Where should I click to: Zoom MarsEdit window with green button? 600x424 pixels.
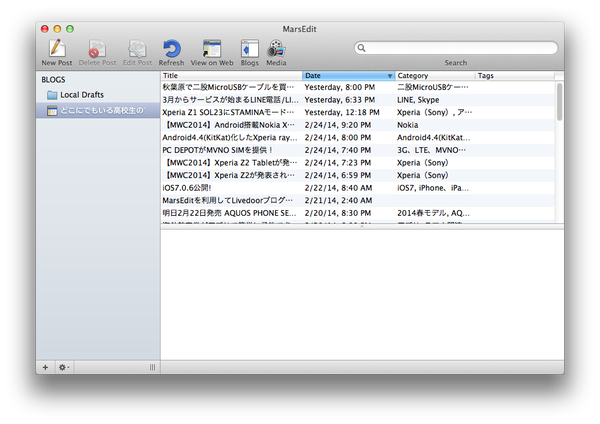[x=70, y=29]
